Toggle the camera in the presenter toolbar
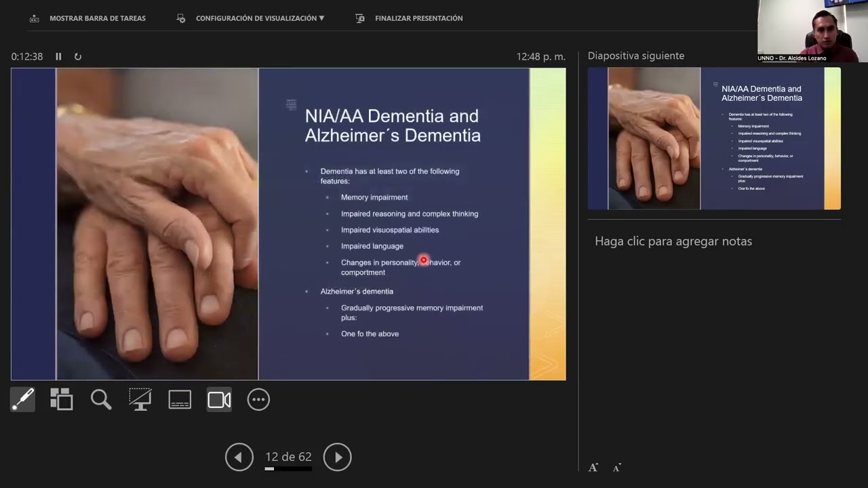Viewport: 868px width, 488px height. pyautogui.click(x=219, y=400)
